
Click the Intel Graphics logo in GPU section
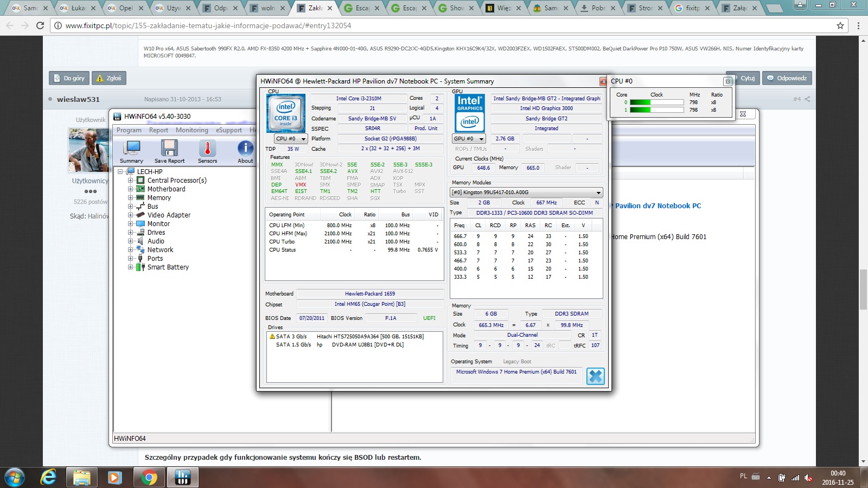tap(469, 113)
